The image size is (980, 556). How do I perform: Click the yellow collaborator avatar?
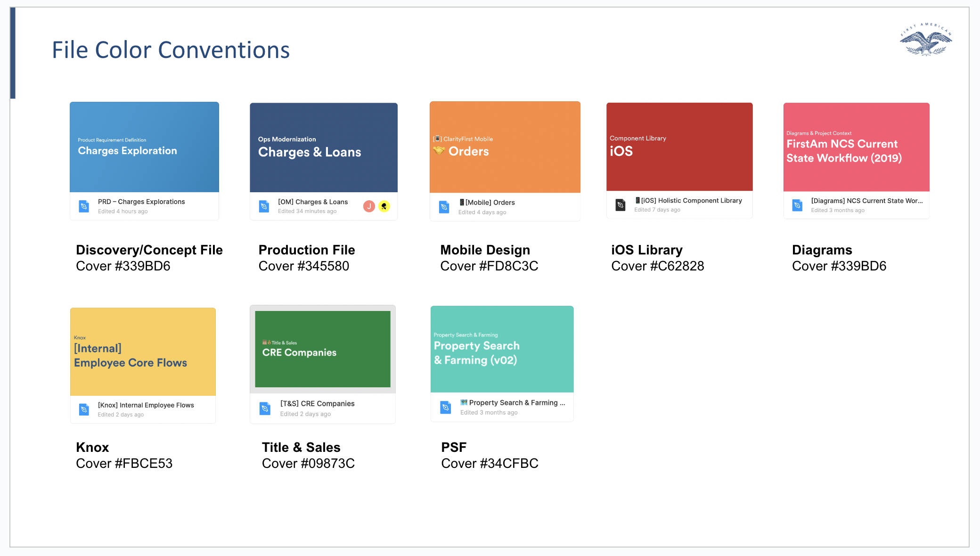(x=384, y=206)
